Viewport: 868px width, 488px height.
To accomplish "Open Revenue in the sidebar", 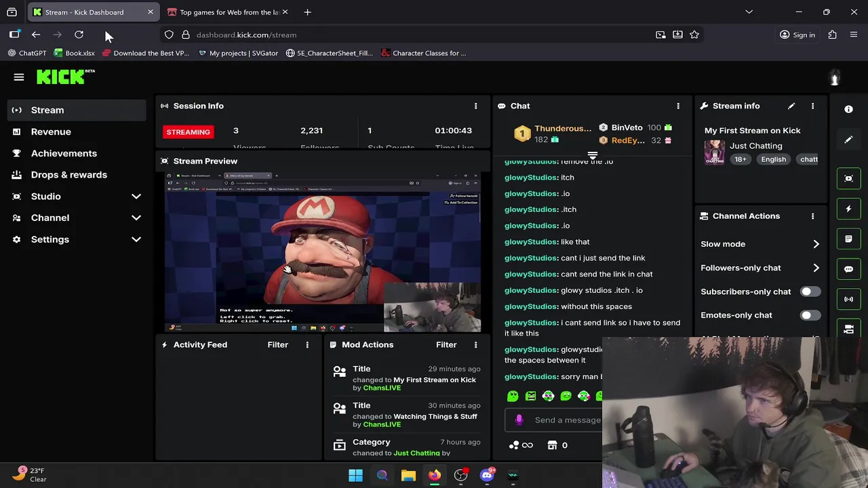I will [76, 131].
